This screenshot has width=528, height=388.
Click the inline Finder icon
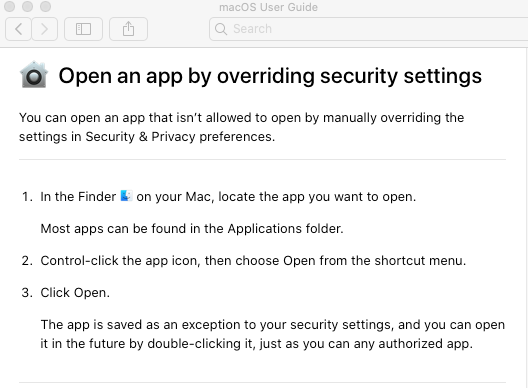[x=126, y=196]
